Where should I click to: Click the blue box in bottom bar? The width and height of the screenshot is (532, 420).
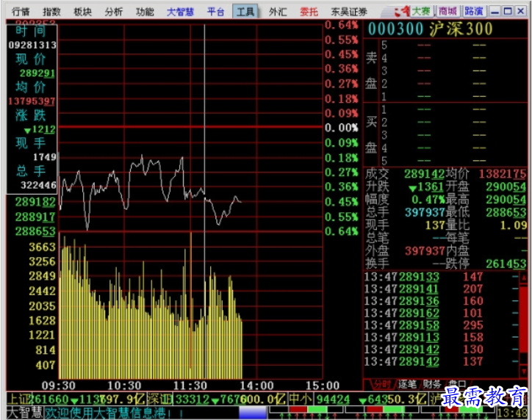[x=253, y=413]
